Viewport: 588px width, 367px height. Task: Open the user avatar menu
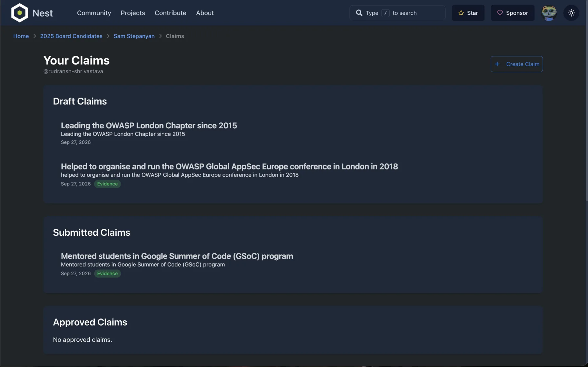coord(549,13)
